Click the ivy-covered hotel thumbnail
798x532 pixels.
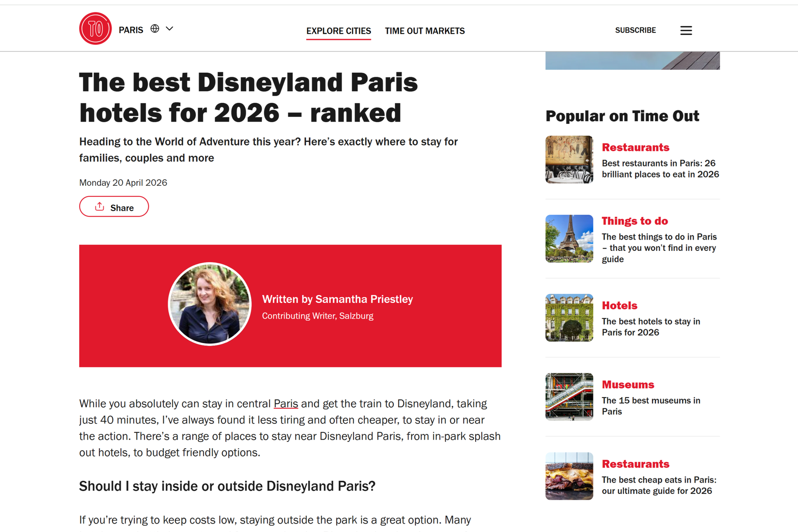click(569, 318)
